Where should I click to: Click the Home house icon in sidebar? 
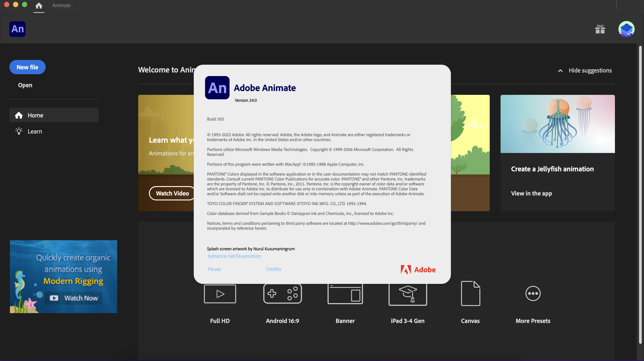tap(19, 115)
